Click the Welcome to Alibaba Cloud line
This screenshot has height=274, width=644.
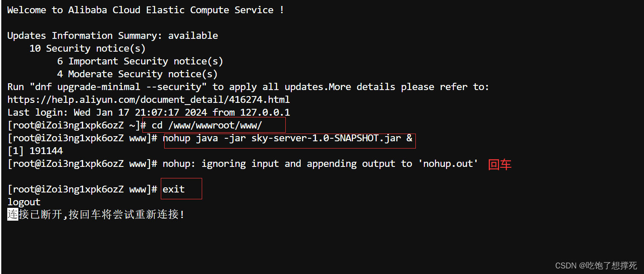[x=145, y=10]
